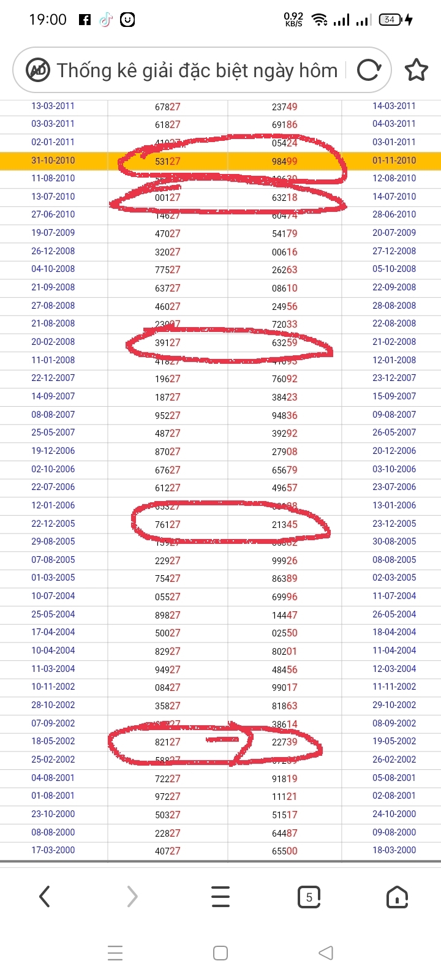Screen dimensions: 441x980
Task: Open the 18-03-2000 date link
Action: point(394,850)
